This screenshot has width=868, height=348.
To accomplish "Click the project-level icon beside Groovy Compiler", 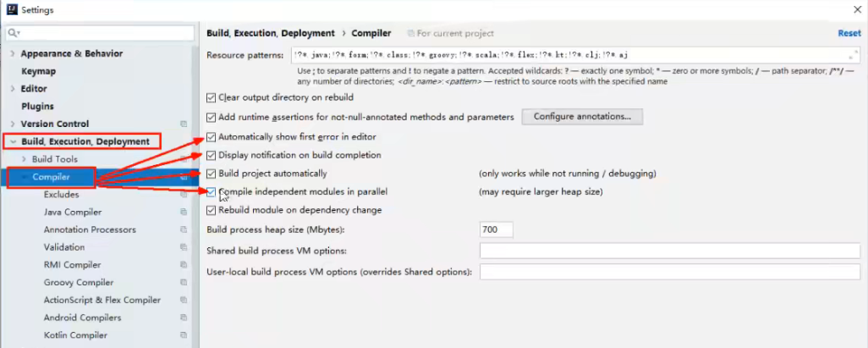I will [x=184, y=283].
